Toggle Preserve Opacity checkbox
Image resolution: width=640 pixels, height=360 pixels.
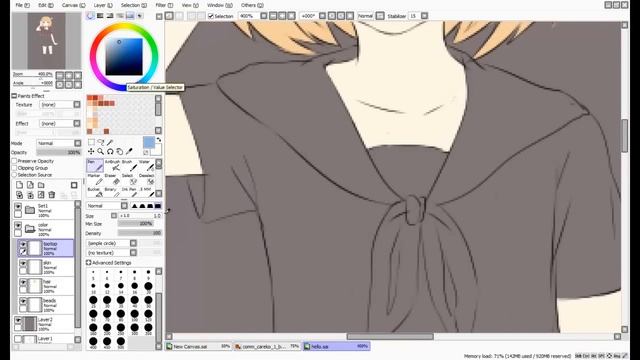click(x=14, y=161)
